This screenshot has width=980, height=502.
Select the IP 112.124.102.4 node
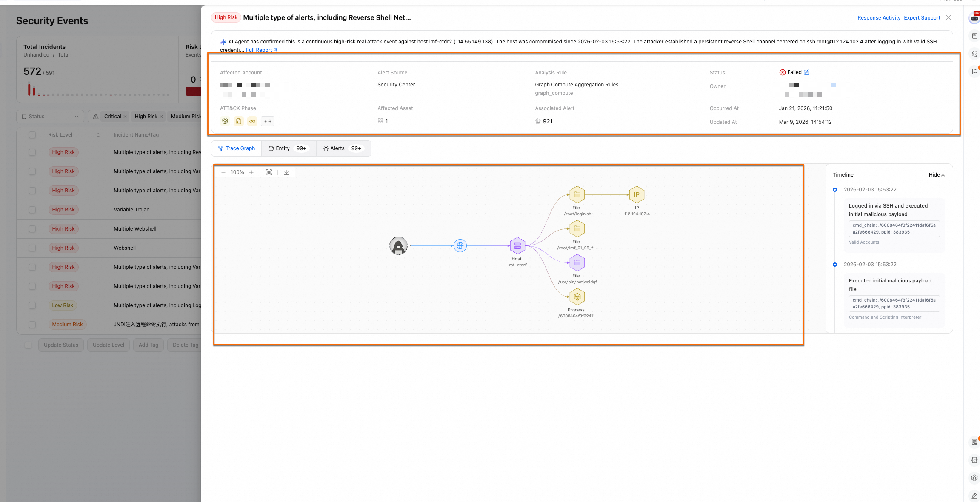(x=637, y=194)
